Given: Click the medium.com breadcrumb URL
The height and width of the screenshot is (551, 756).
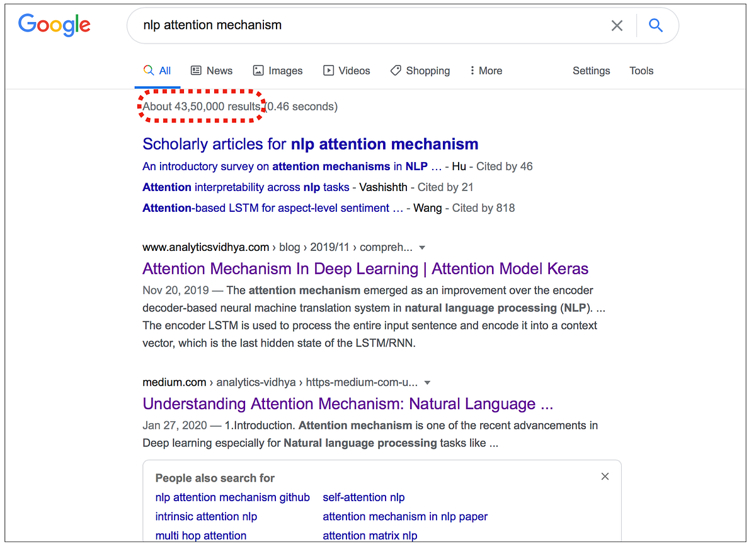Looking at the screenshot, I should pyautogui.click(x=280, y=382).
